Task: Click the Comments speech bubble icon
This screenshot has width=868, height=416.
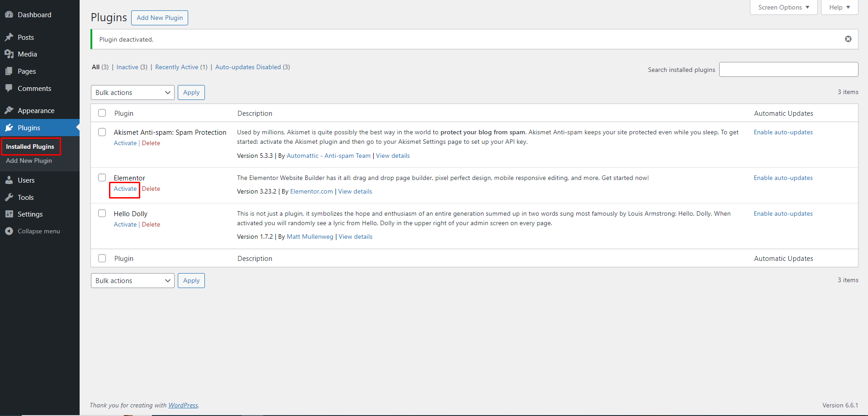Action: click(9, 88)
